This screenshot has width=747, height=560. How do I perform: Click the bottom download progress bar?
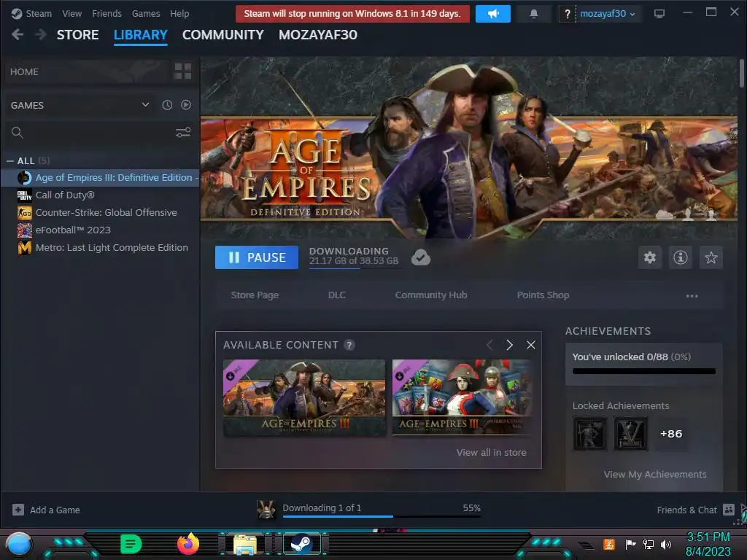(x=382, y=516)
